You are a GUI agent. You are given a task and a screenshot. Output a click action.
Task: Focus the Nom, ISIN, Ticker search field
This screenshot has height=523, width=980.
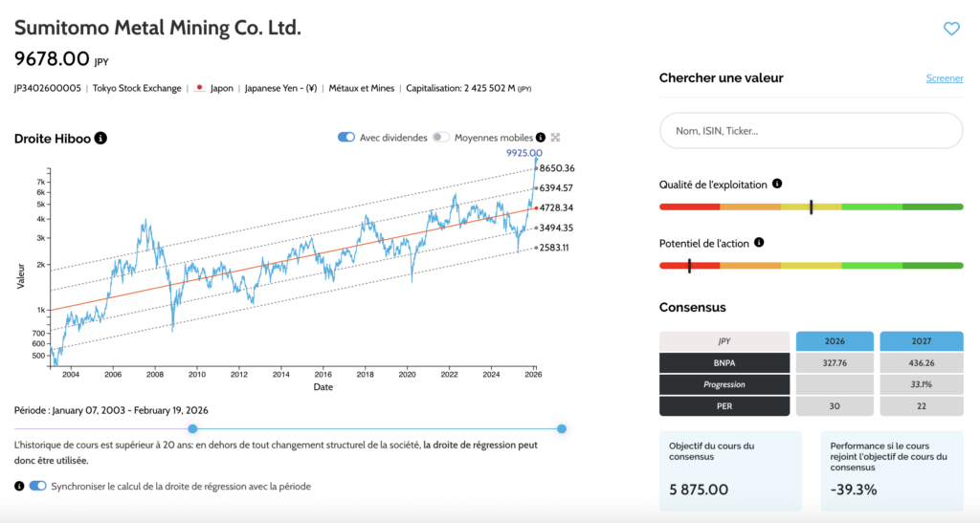click(x=811, y=131)
